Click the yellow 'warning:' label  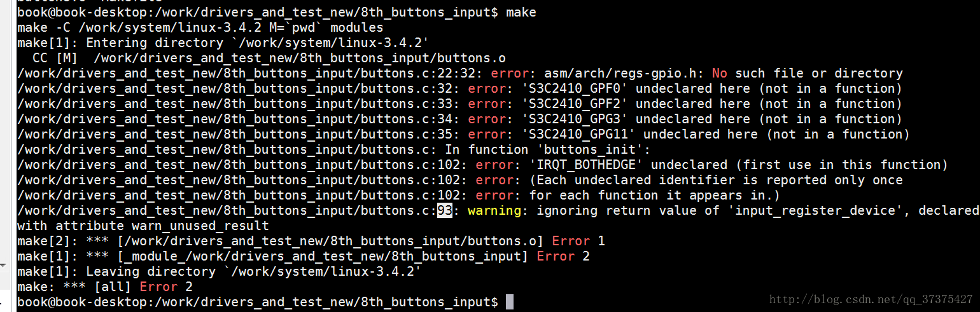(x=497, y=210)
